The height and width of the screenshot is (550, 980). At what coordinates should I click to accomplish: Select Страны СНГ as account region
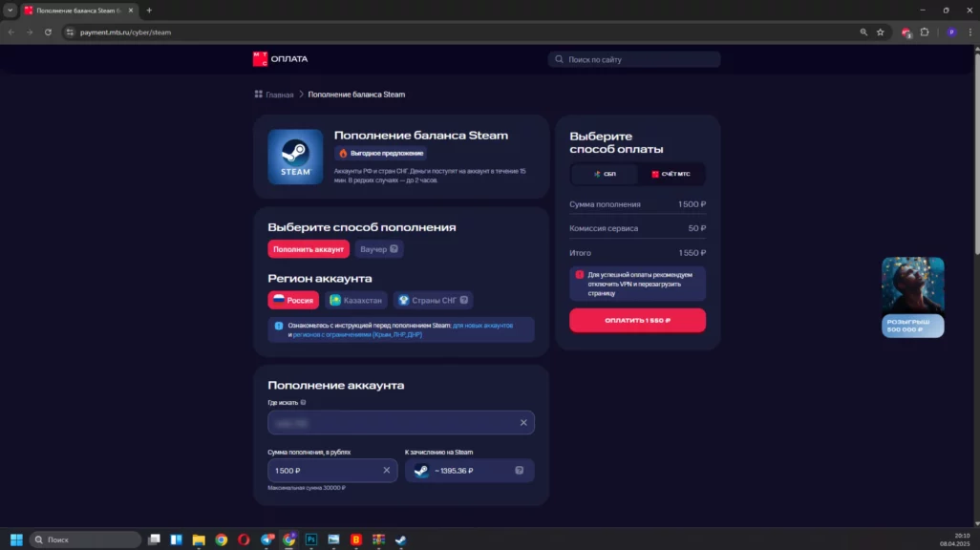click(x=433, y=300)
